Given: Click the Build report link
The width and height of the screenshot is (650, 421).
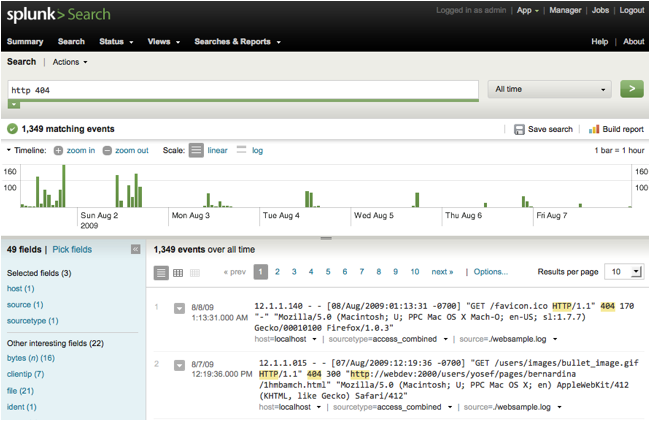Looking at the screenshot, I should (x=623, y=129).
